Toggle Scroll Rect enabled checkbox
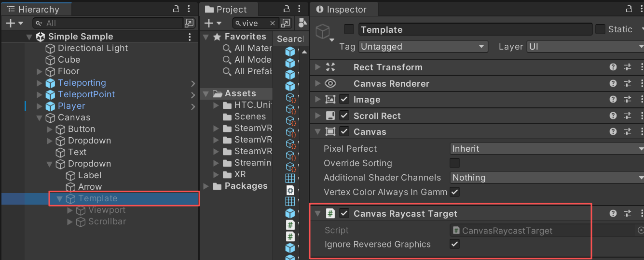 (x=344, y=116)
